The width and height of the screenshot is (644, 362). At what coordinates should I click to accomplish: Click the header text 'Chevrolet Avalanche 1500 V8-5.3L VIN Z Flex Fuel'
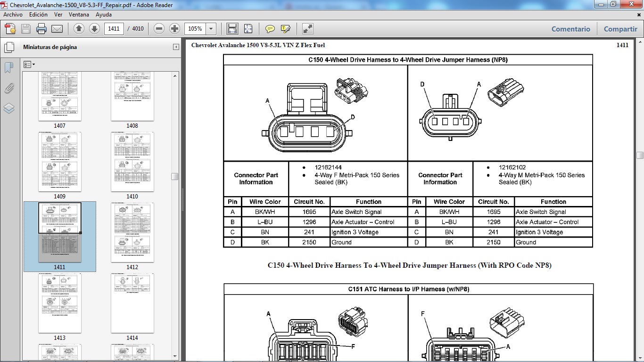click(x=258, y=45)
